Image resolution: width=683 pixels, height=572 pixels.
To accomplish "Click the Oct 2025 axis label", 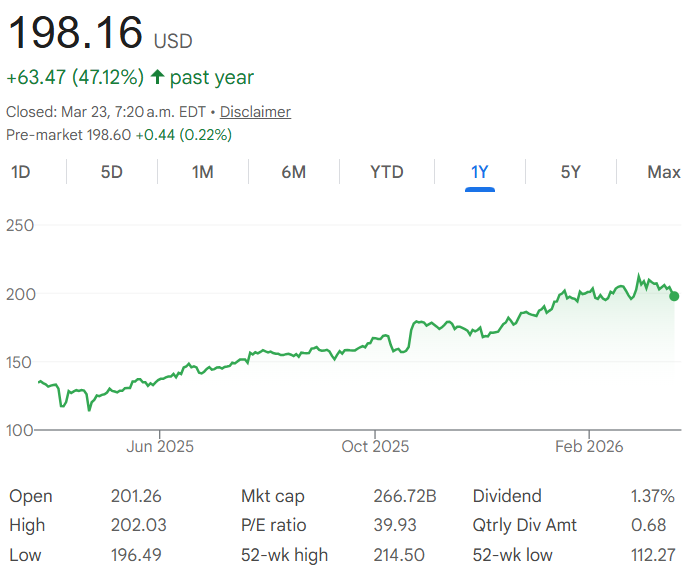I will (375, 447).
